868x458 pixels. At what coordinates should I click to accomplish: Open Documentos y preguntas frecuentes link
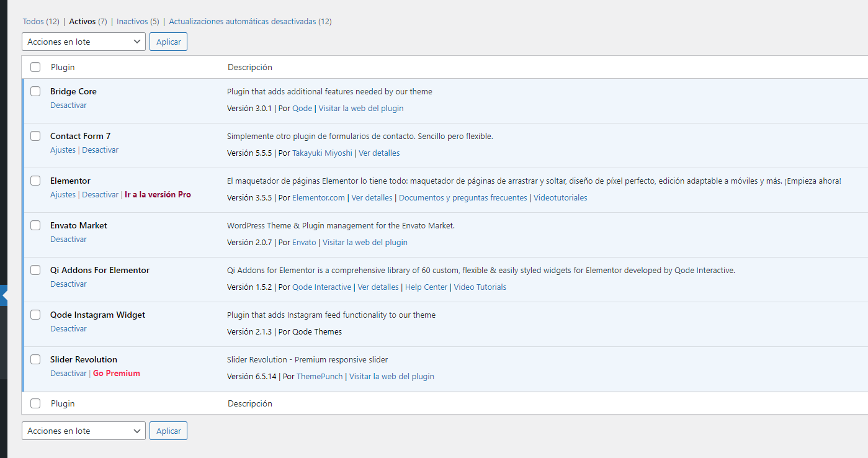coord(463,198)
